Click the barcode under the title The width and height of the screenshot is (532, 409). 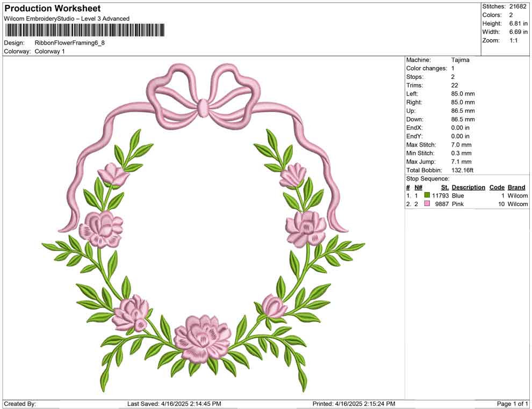(x=85, y=30)
